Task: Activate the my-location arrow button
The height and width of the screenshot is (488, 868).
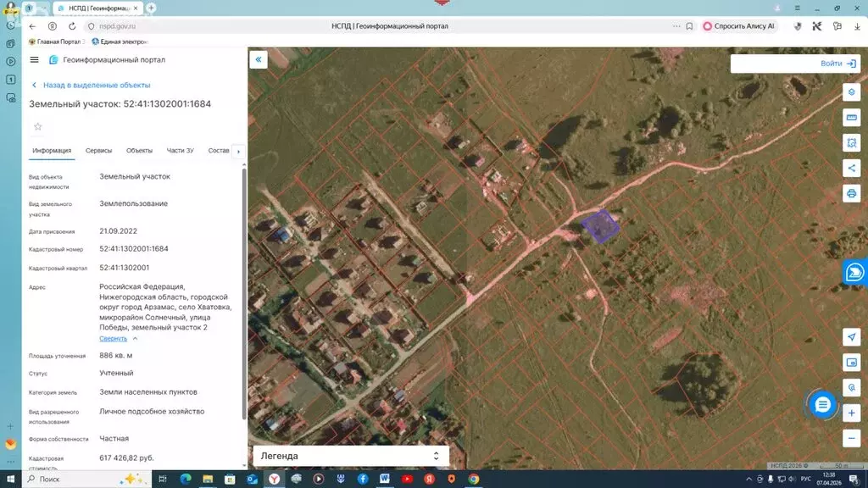Action: pos(852,337)
